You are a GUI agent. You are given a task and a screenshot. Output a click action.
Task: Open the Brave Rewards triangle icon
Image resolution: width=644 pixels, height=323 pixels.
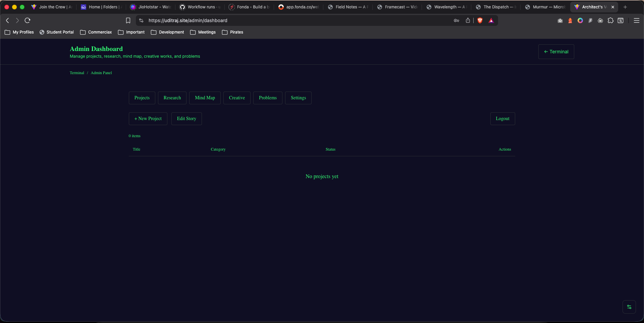pos(491,20)
